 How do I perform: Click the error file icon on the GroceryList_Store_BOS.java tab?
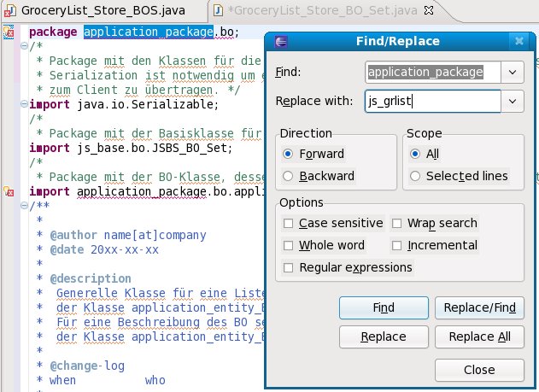(9, 10)
